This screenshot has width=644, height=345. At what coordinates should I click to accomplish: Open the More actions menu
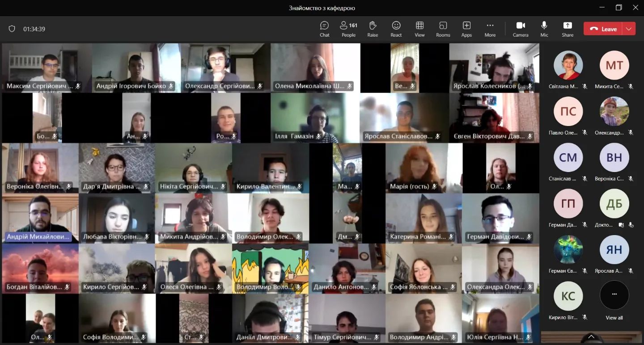pyautogui.click(x=490, y=29)
